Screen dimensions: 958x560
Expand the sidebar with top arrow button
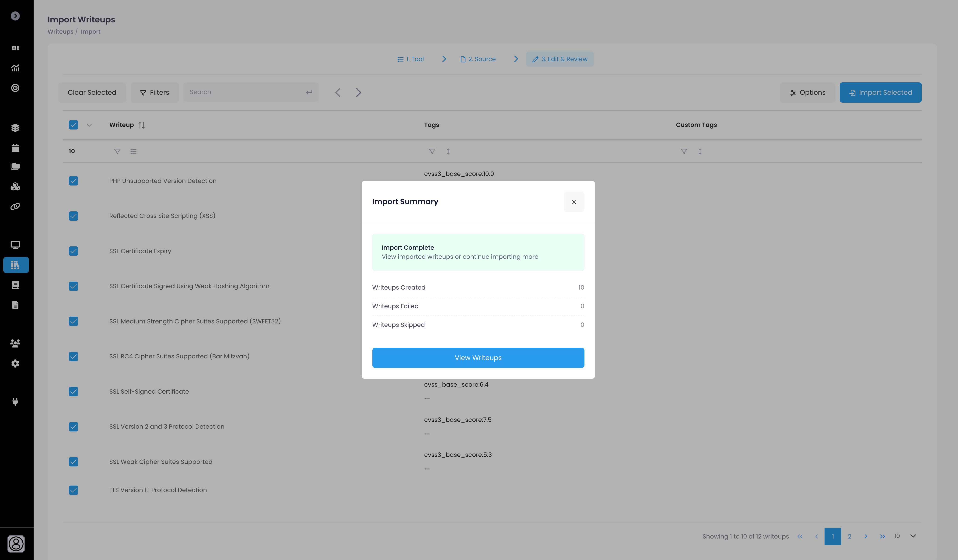15,16
